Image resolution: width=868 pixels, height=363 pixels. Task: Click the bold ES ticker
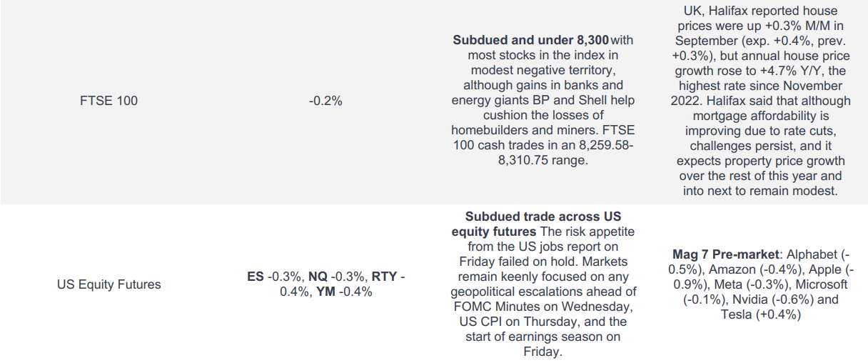point(255,277)
